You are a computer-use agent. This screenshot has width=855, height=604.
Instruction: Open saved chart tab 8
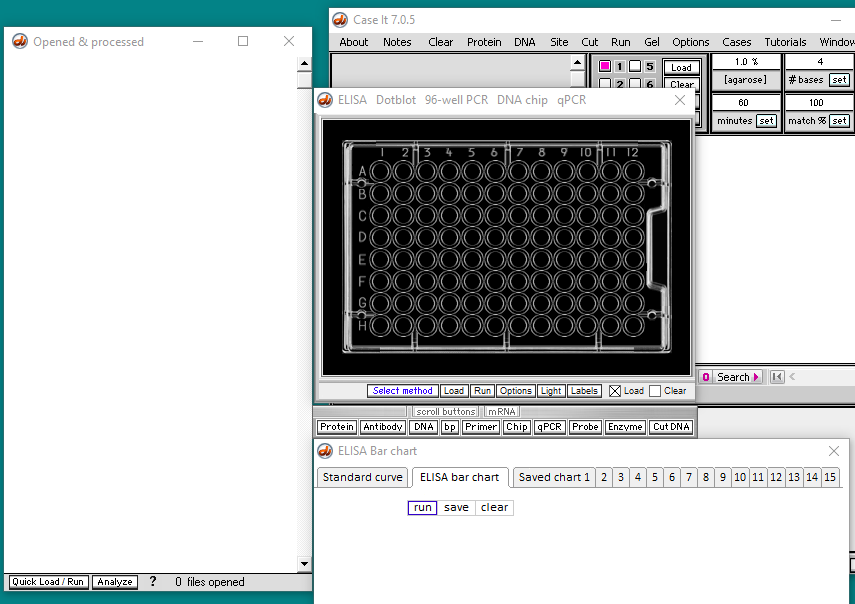706,478
